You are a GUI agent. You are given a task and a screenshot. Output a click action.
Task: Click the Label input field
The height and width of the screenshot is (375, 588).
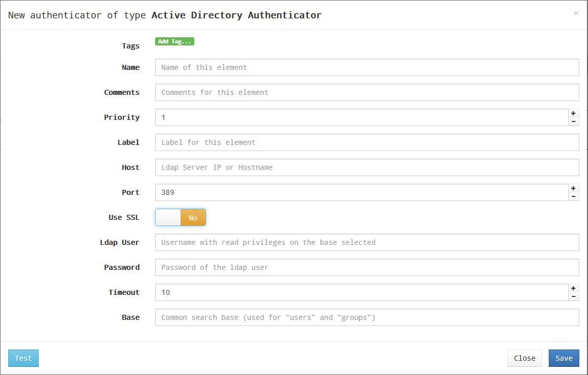pyautogui.click(x=367, y=142)
